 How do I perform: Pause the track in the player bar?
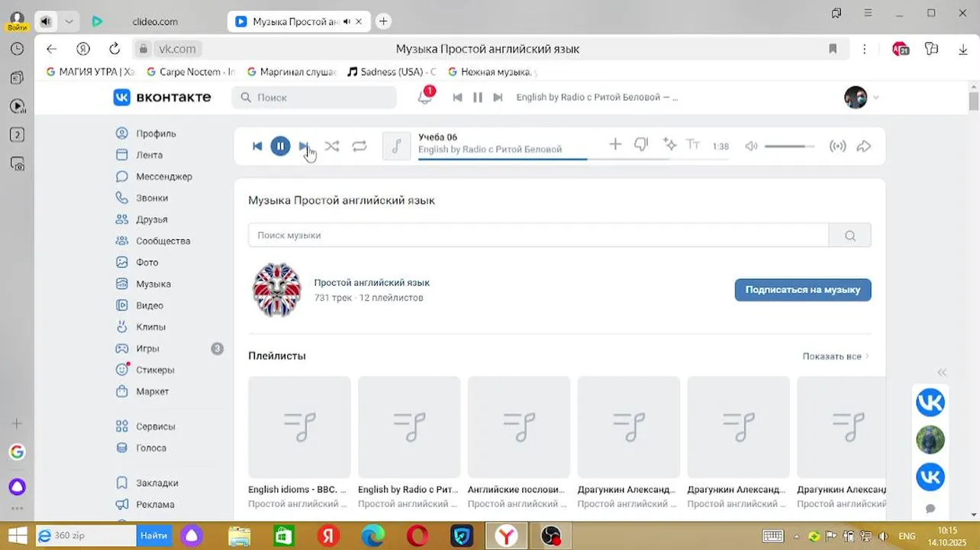click(x=280, y=146)
